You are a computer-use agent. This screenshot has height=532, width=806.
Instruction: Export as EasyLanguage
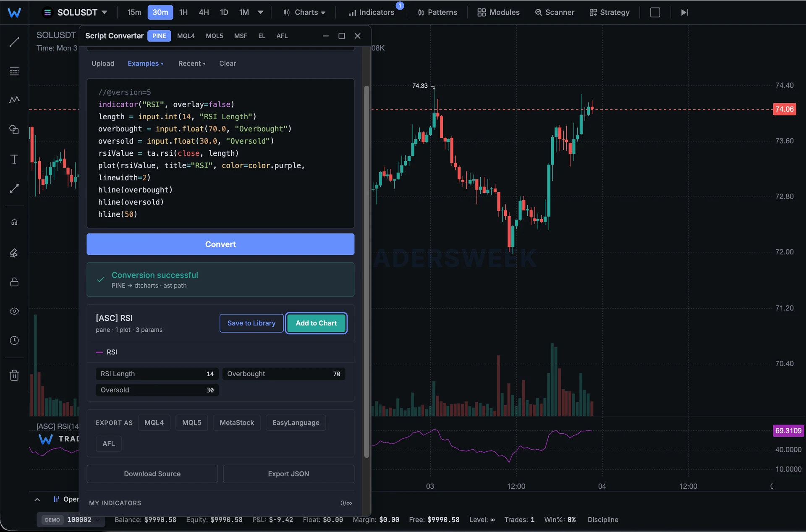click(296, 423)
